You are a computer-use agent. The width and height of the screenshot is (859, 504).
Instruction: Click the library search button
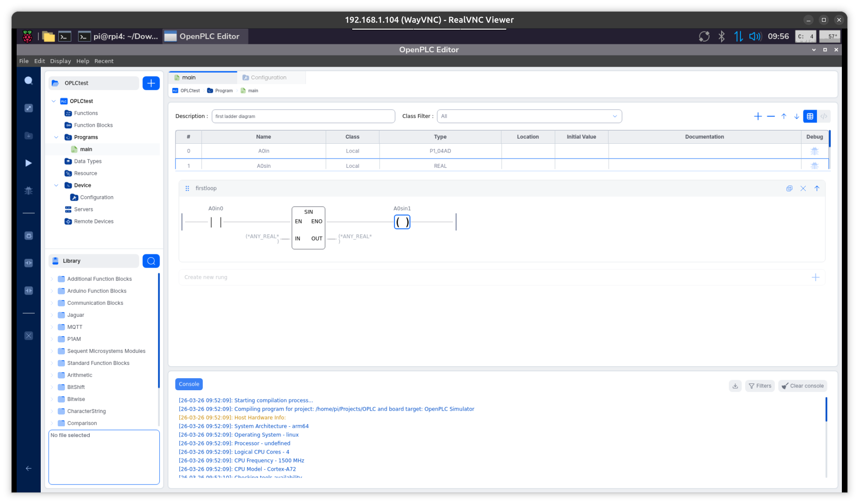[151, 261]
